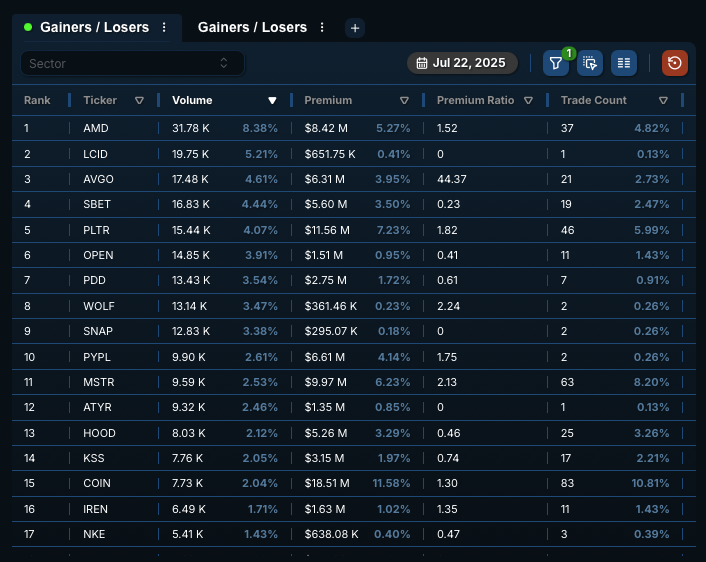Viewport: 706px width, 562px height.
Task: Select the HOOD ticker
Action: point(99,433)
